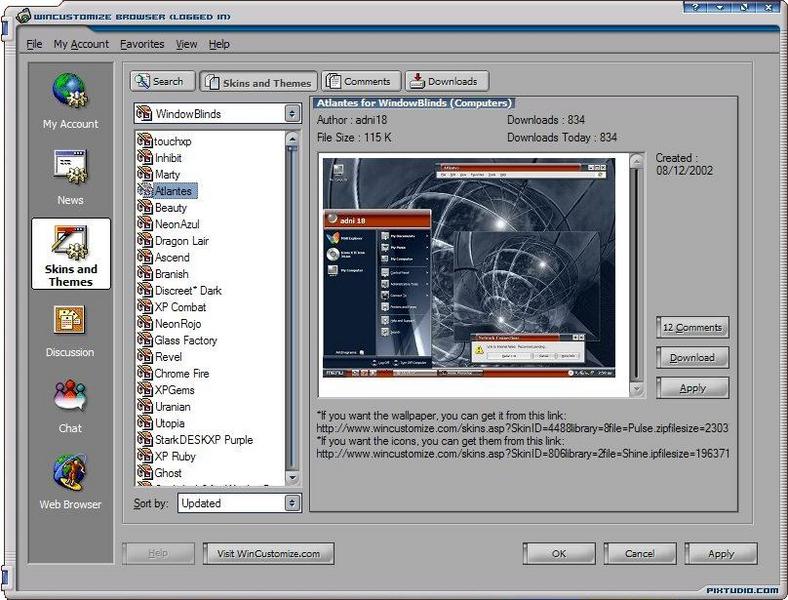Click the touchxp skin icon
Viewport: 788px width, 600px height.
tap(145, 141)
